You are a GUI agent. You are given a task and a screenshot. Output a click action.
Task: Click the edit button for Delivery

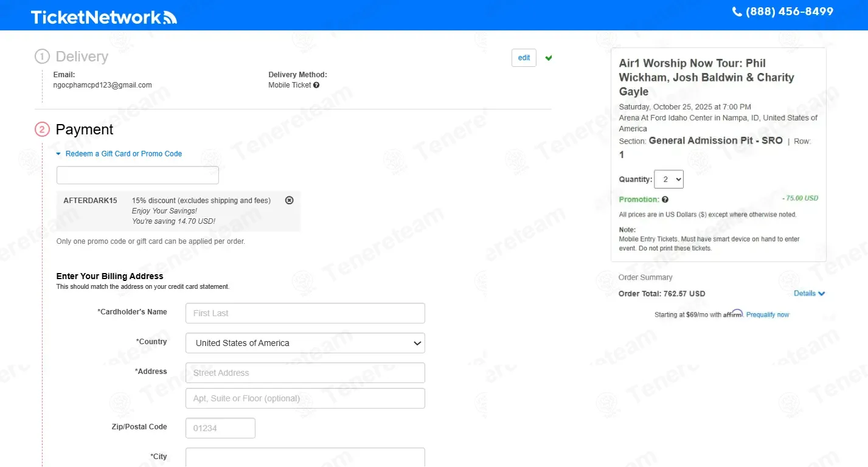click(x=524, y=58)
